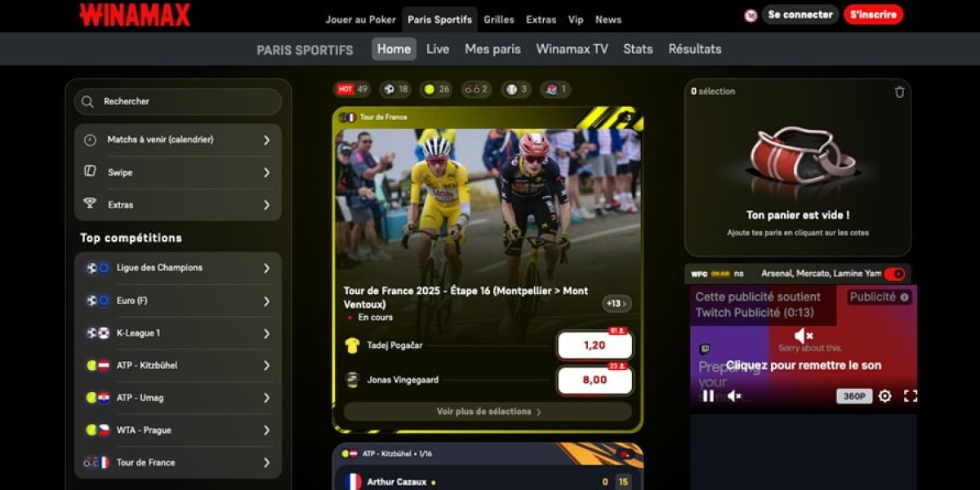
Task: Click the Se connecter button
Action: click(800, 15)
